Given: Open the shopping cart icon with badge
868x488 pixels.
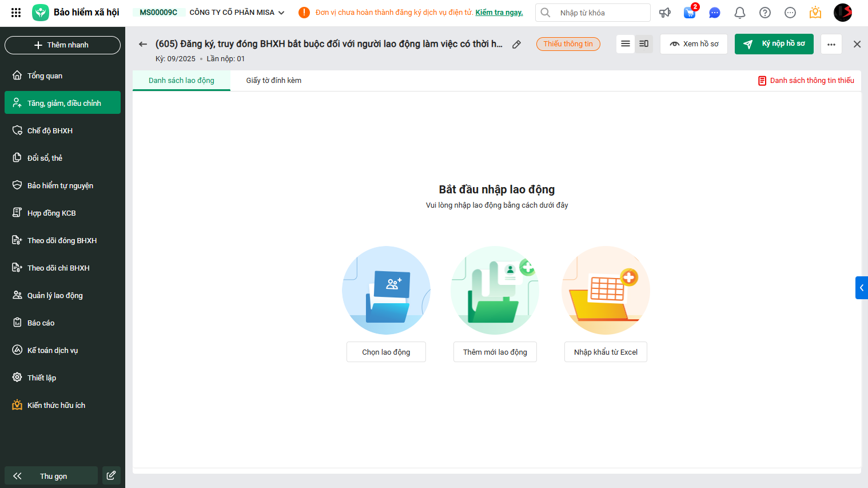Looking at the screenshot, I should point(690,12).
